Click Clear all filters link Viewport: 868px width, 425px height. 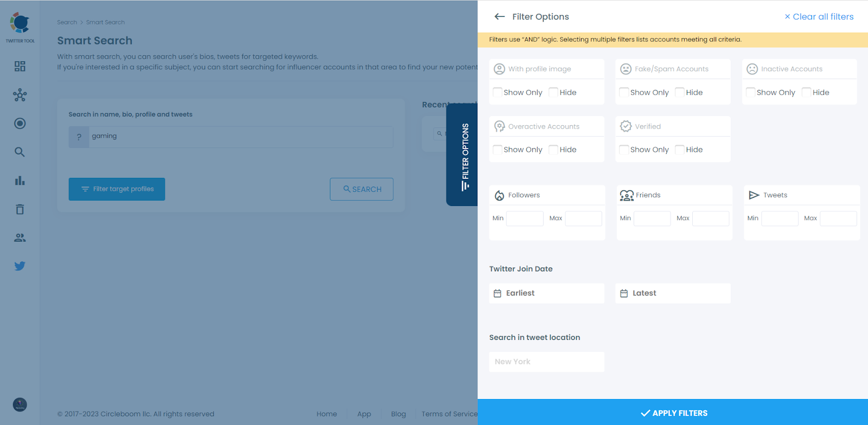pos(819,17)
